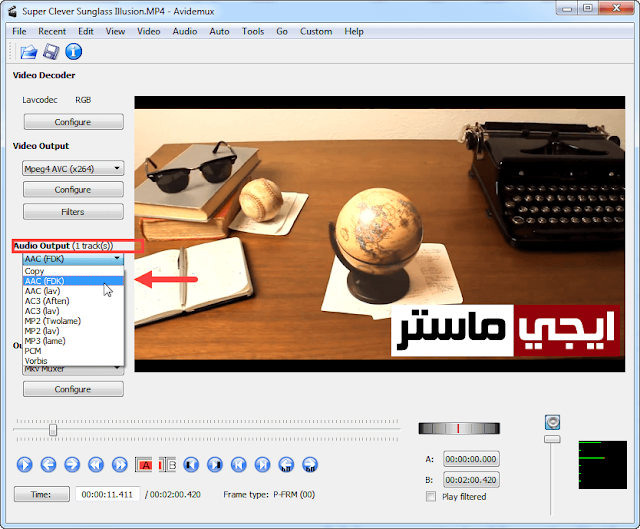Choose Vorbis audio encoder
The image size is (640, 529).
(73, 361)
